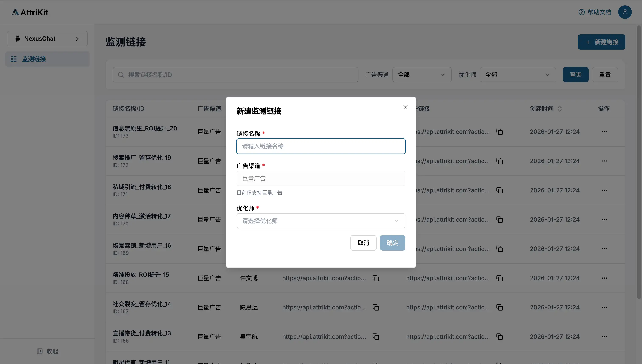Open 请选择优化师 dropdown in dialog
Screen dimensions: 642x364
tap(321, 221)
